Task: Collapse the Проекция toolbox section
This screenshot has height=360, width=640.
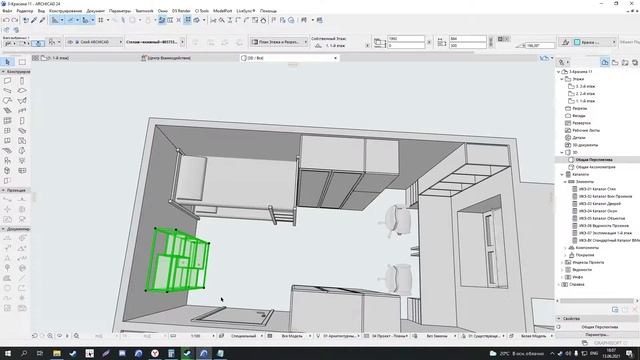Action: coord(3,190)
